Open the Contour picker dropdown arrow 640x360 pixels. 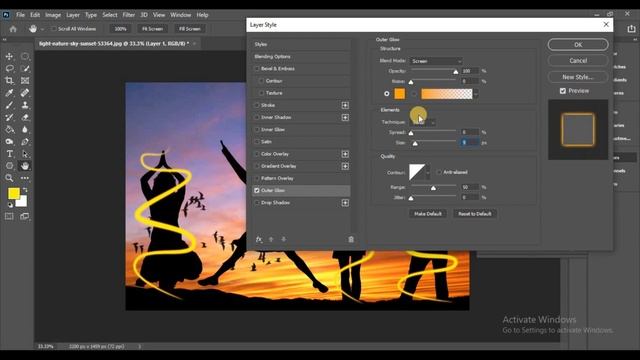click(428, 172)
